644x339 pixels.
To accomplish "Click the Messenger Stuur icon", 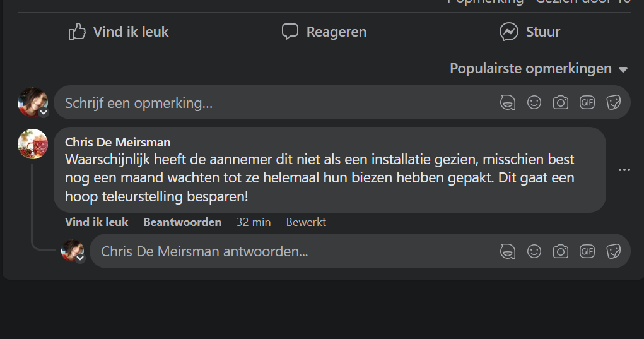I will click(x=509, y=32).
